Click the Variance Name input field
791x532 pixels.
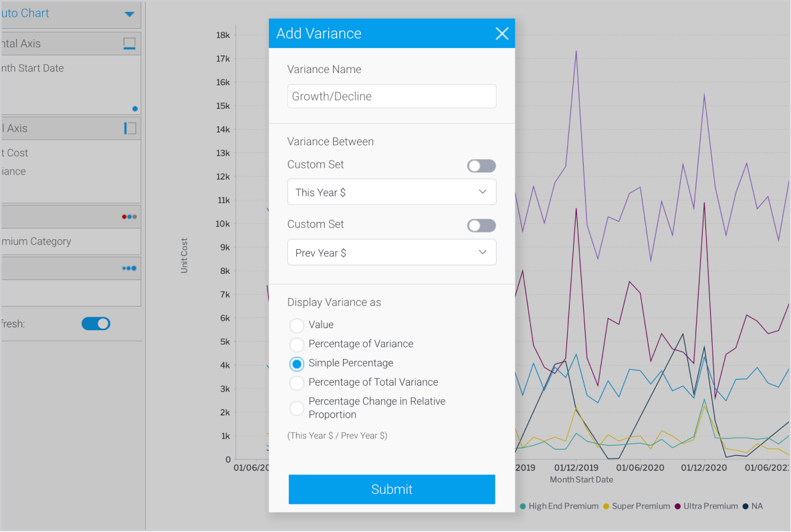tap(392, 96)
